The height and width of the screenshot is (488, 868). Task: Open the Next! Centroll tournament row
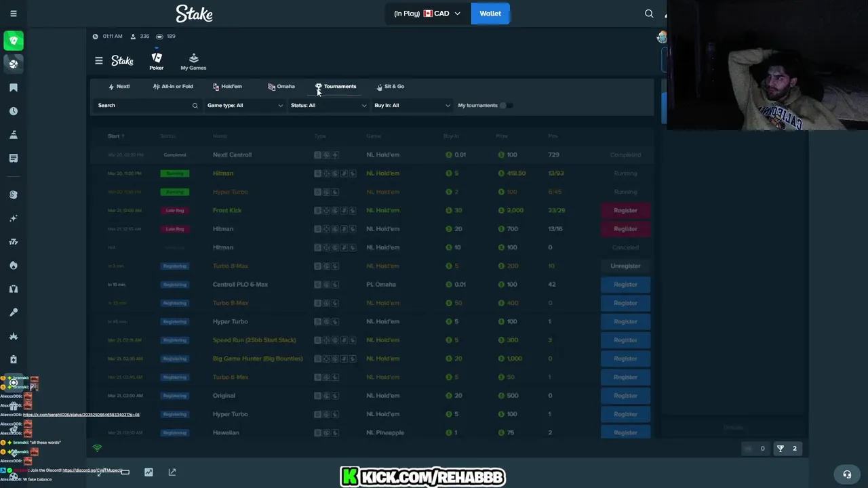tap(371, 155)
